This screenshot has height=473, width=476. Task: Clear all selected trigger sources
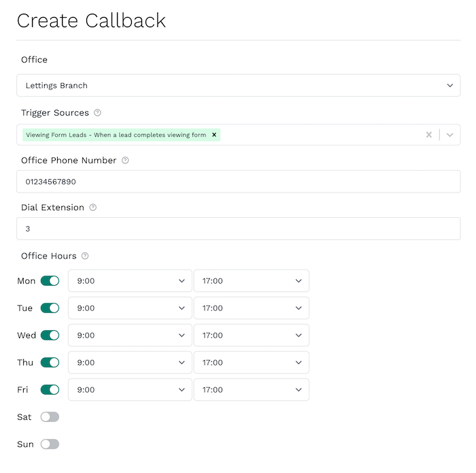[x=429, y=135]
